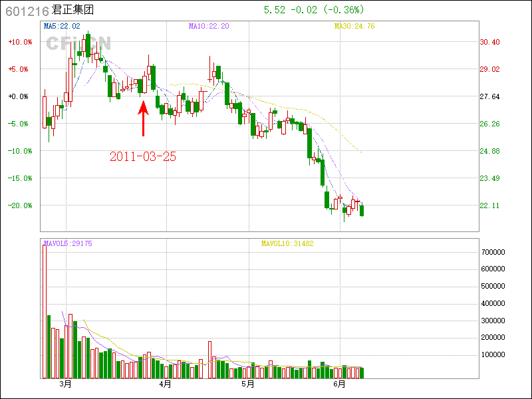Select the MA5:22.02 indicator label
The image size is (532, 399).
pos(62,26)
